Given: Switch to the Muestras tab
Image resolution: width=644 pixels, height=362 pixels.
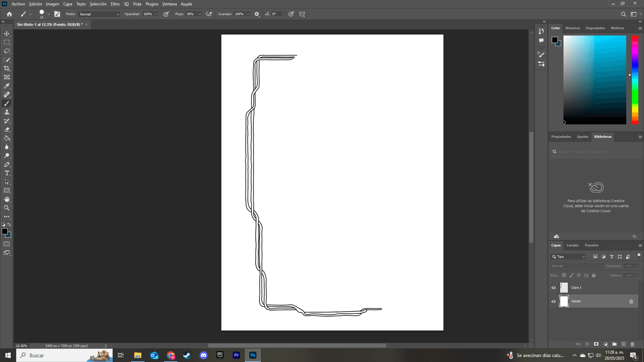Looking at the screenshot, I should (x=573, y=28).
